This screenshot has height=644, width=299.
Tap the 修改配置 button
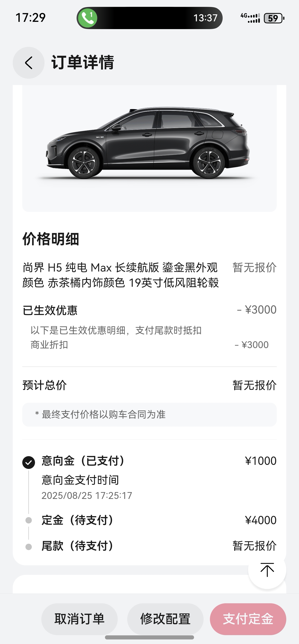click(165, 619)
